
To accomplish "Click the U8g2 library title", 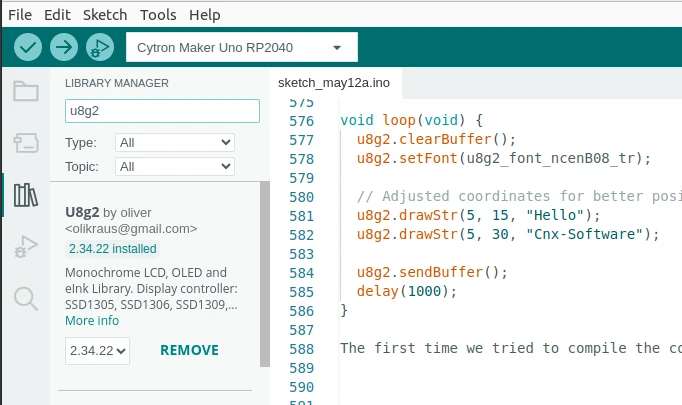I will pyautogui.click(x=82, y=212).
